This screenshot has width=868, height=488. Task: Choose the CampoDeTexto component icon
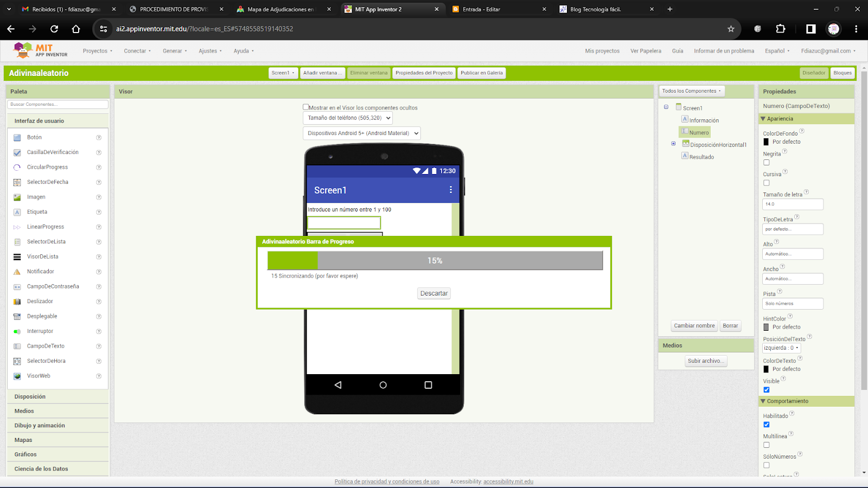point(17,346)
